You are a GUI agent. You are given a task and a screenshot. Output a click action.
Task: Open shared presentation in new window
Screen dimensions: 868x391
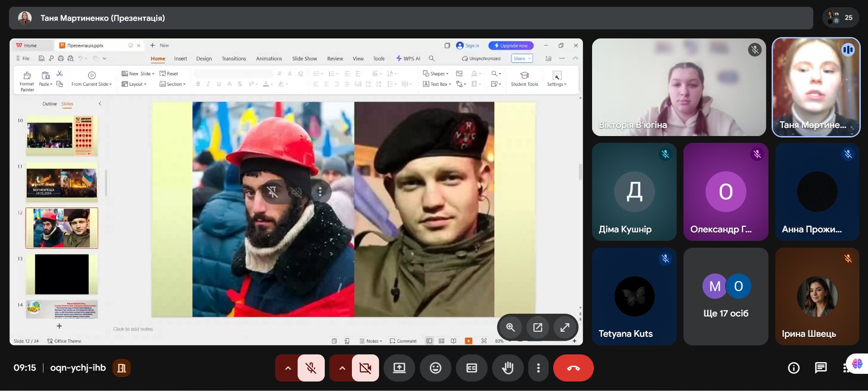[x=537, y=328]
